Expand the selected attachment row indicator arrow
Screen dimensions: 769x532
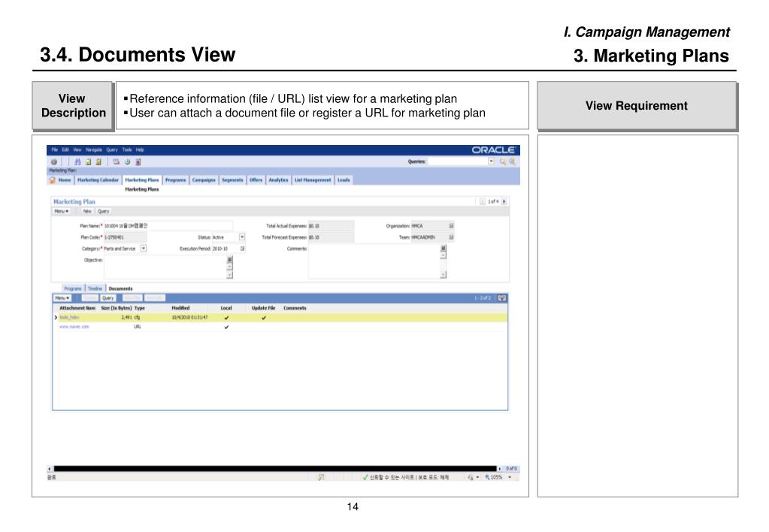point(56,318)
